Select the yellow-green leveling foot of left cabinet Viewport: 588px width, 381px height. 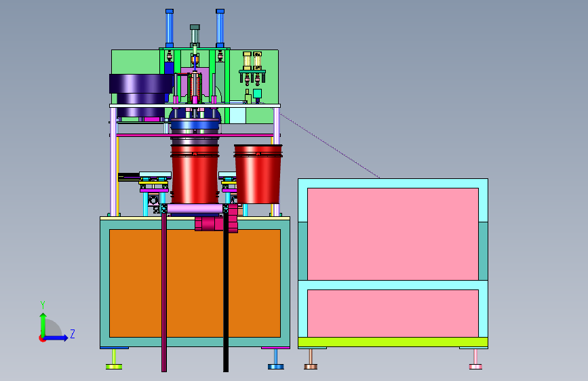coord(114,359)
